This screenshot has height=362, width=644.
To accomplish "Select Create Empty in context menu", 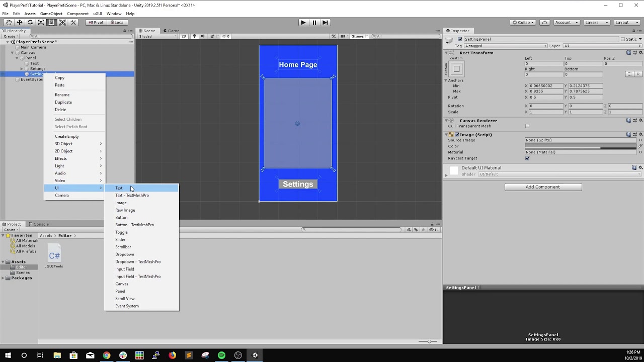I will [x=74, y=136].
